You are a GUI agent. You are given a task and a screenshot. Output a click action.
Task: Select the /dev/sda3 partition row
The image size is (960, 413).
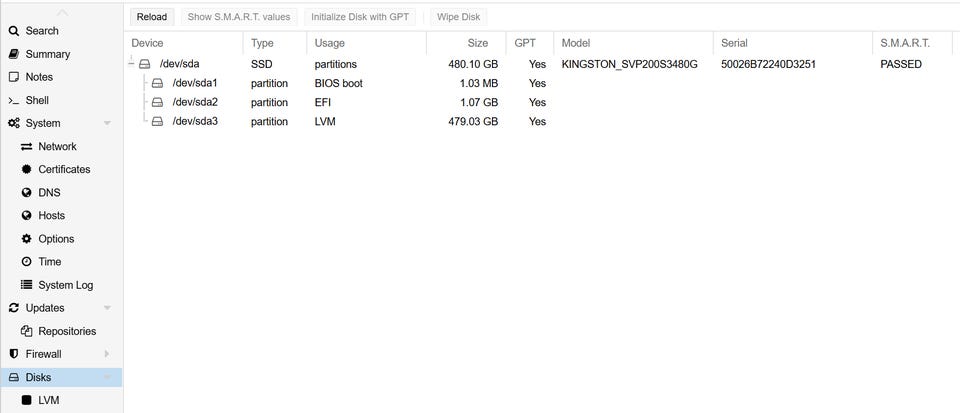click(541, 122)
